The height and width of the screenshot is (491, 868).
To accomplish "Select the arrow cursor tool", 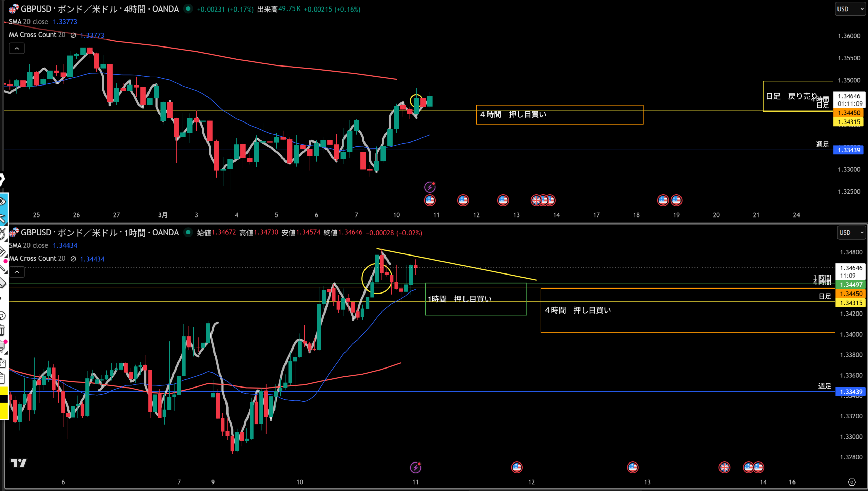I will [3, 218].
